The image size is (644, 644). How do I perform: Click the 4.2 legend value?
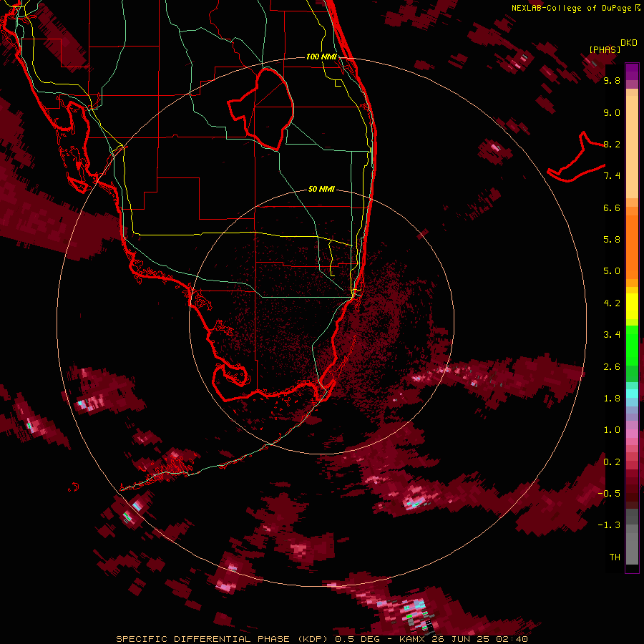pyautogui.click(x=612, y=303)
